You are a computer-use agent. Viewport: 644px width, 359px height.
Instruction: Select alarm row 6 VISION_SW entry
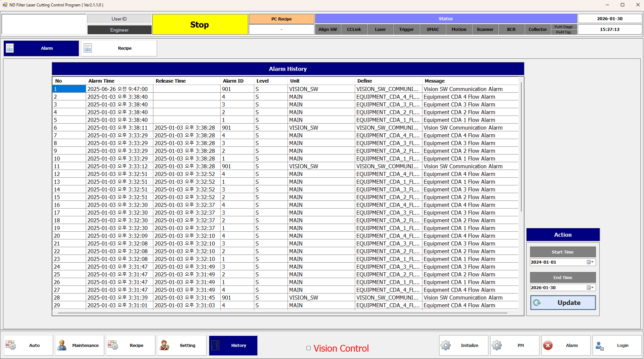tap(303, 128)
